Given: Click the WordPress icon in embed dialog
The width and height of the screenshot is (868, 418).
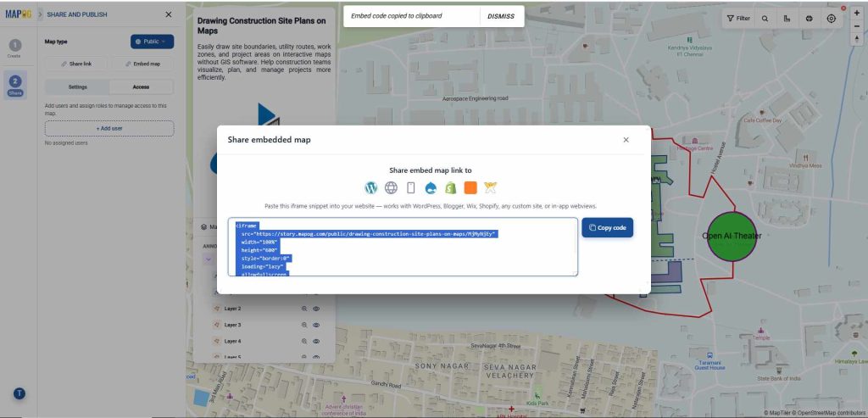Looking at the screenshot, I should (371, 188).
